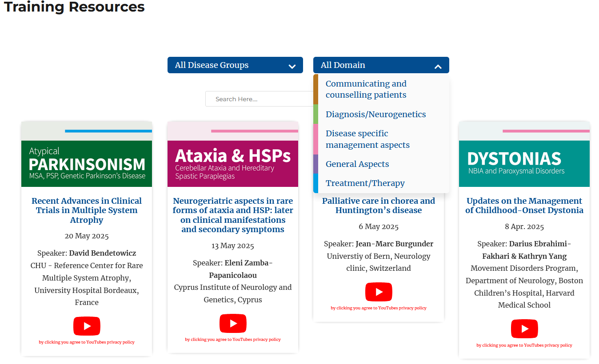Image resolution: width=599 pixels, height=364 pixels.
Task: Open Palliative care in chorea title link
Action: 379,206
